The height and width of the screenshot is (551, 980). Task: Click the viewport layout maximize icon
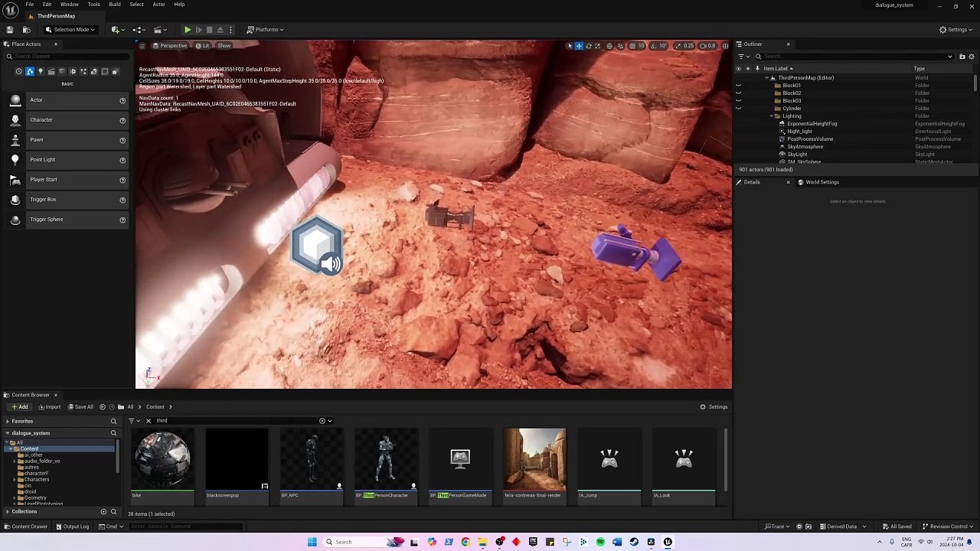pyautogui.click(x=725, y=46)
